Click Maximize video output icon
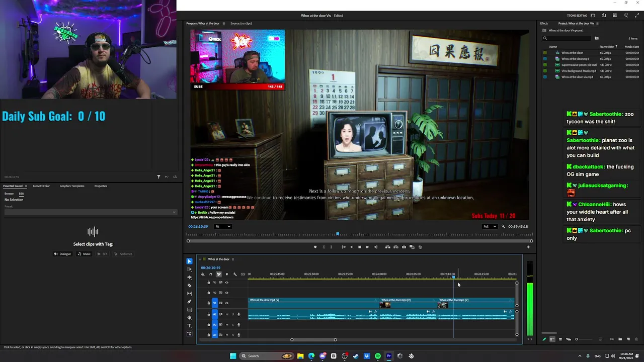The width and height of the screenshot is (644, 362). tap(637, 16)
